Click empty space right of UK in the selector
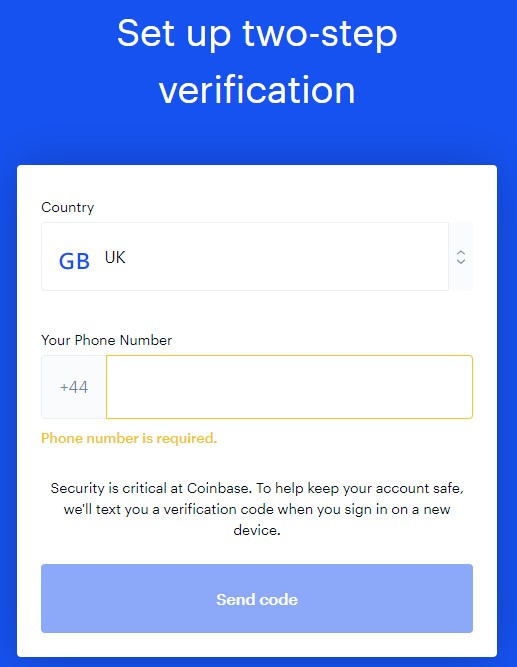 click(285, 257)
